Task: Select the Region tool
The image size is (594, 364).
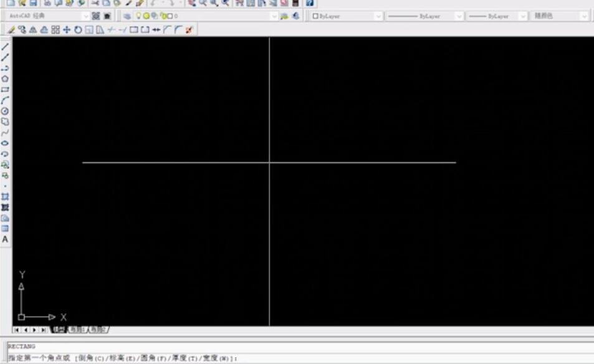Action: click(x=5, y=218)
